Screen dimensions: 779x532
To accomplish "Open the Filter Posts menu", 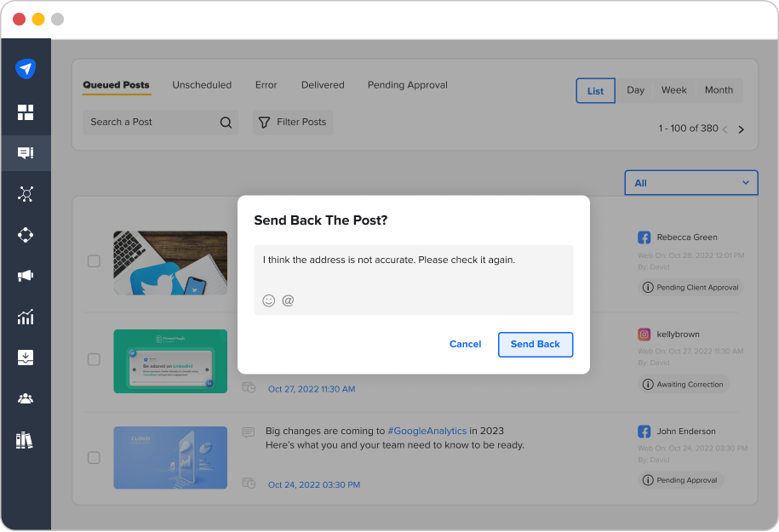I will [293, 123].
